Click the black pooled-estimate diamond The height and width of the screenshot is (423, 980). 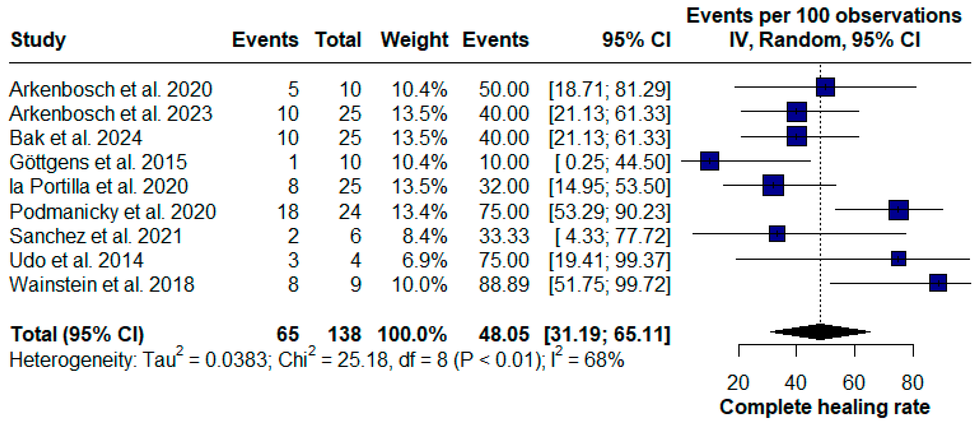click(x=820, y=332)
